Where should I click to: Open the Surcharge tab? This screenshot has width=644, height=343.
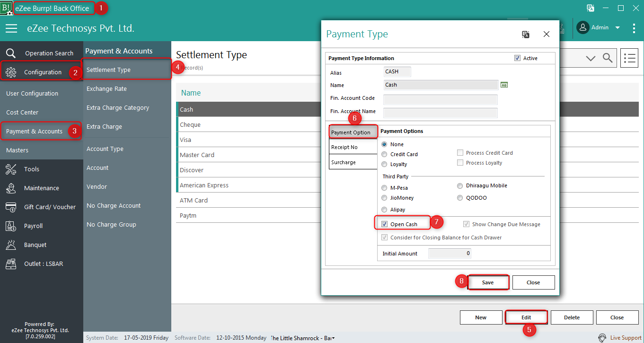pos(353,162)
